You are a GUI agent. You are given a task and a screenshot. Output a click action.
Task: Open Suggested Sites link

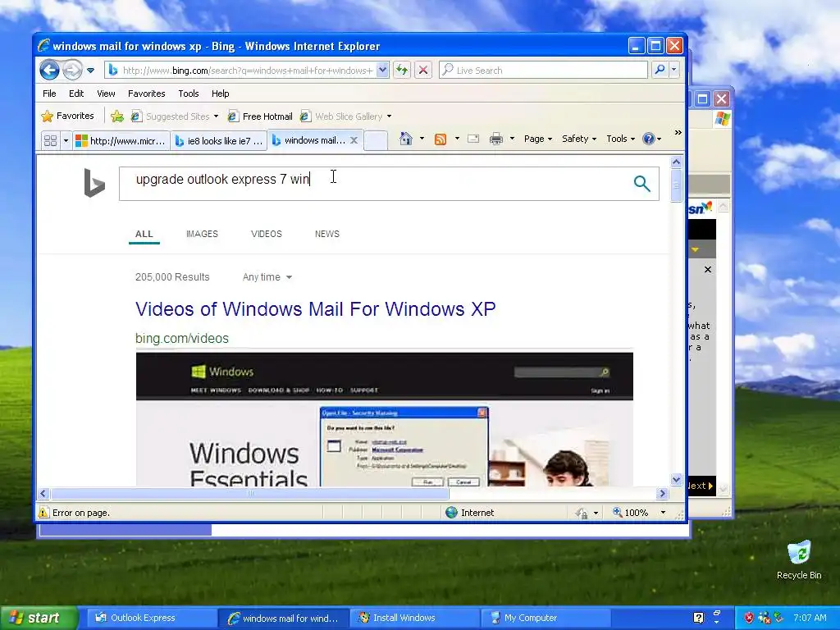pos(171,116)
